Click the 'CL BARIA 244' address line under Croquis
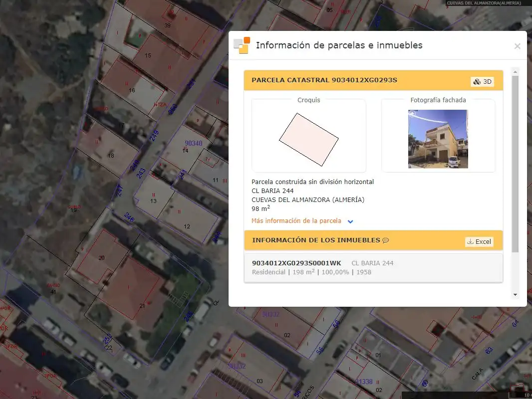The height and width of the screenshot is (399, 532). click(x=272, y=191)
